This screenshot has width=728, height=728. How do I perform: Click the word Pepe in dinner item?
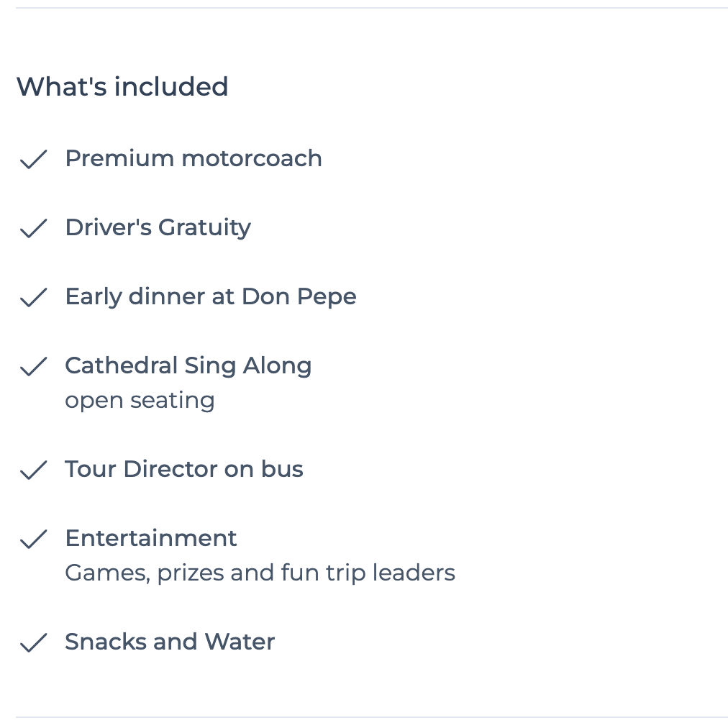[327, 298]
